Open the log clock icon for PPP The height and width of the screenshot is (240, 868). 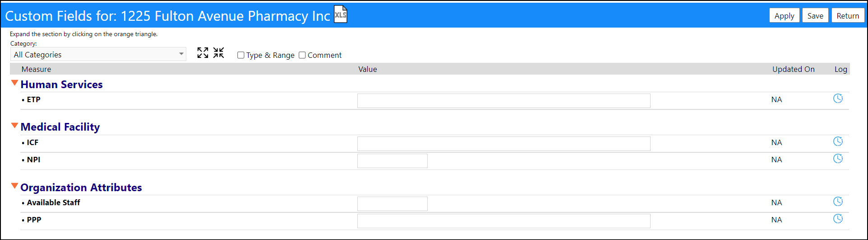tap(838, 219)
